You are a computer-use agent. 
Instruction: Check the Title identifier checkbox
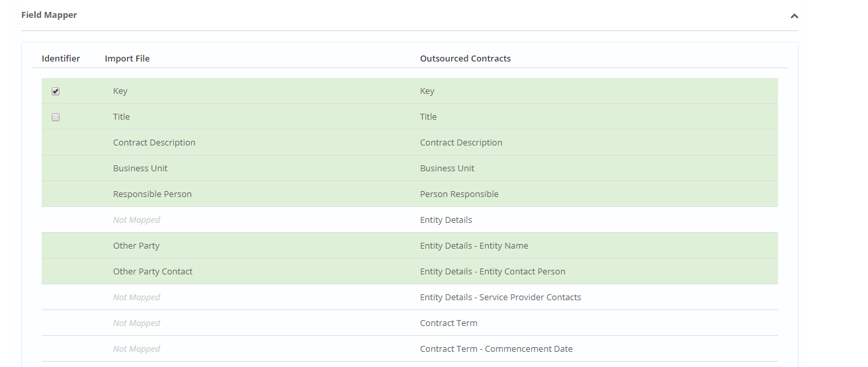[56, 117]
